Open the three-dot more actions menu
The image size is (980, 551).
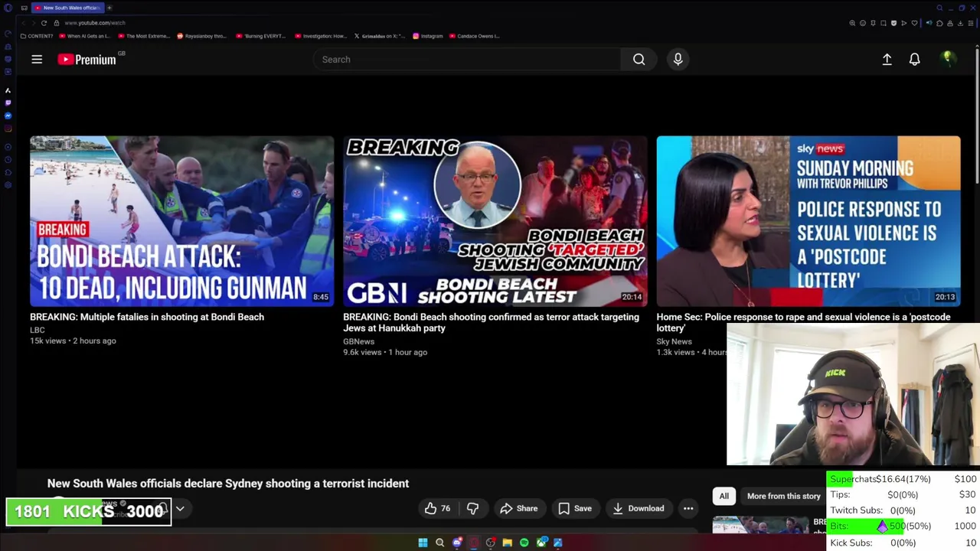pos(688,508)
